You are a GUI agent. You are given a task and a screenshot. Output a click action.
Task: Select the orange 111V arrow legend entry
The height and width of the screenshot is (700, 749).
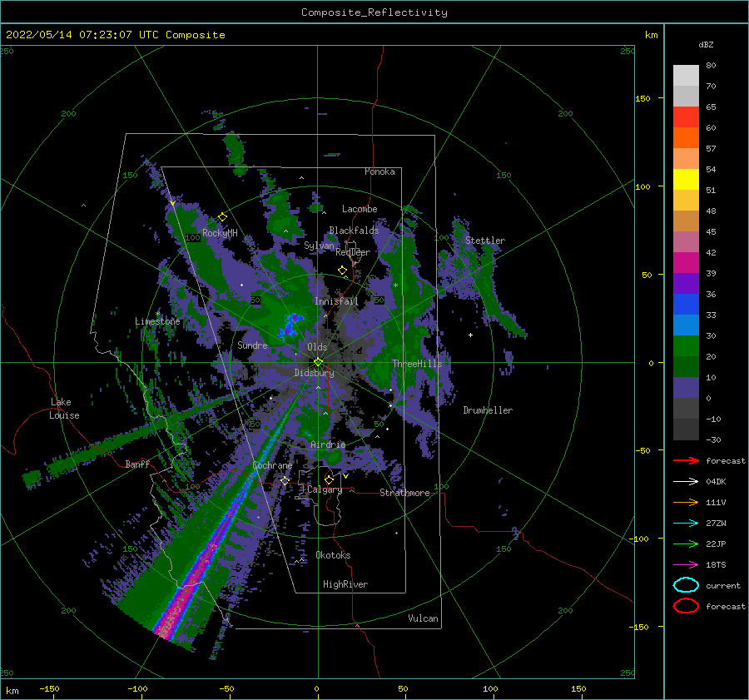[x=686, y=502]
